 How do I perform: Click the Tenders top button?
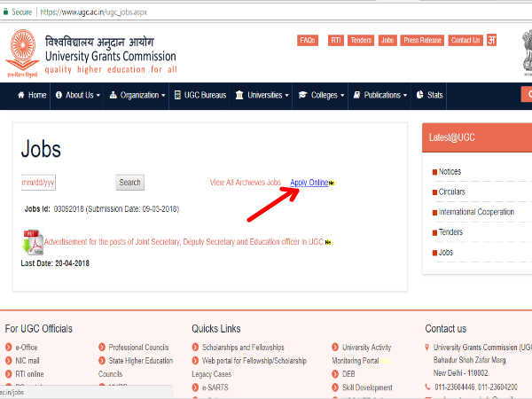click(x=361, y=41)
